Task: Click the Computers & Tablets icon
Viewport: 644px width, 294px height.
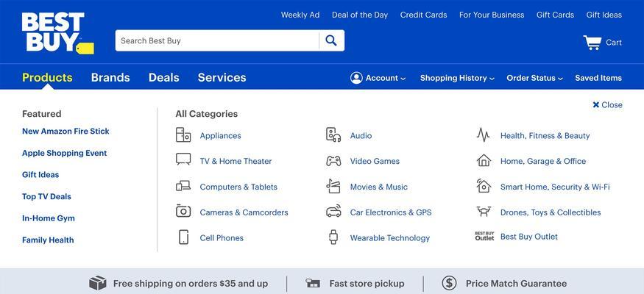Action: click(183, 186)
